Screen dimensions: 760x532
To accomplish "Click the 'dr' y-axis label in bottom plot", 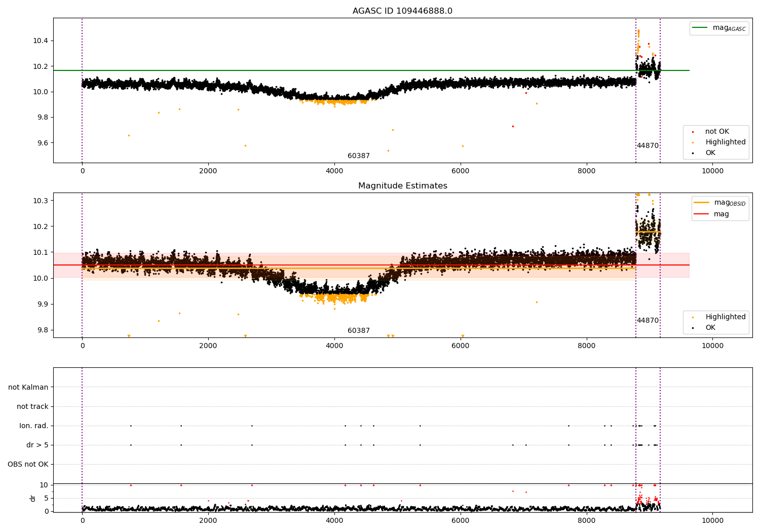I will point(33,498).
